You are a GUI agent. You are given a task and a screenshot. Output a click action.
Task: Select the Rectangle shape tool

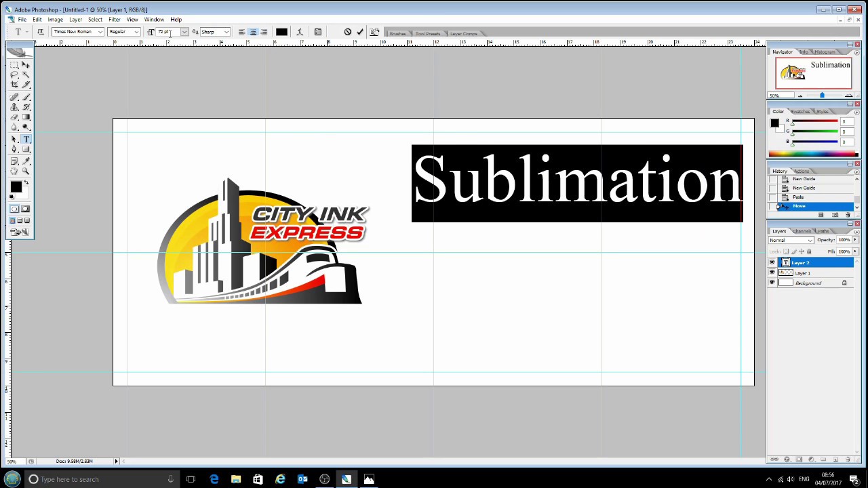click(x=26, y=148)
